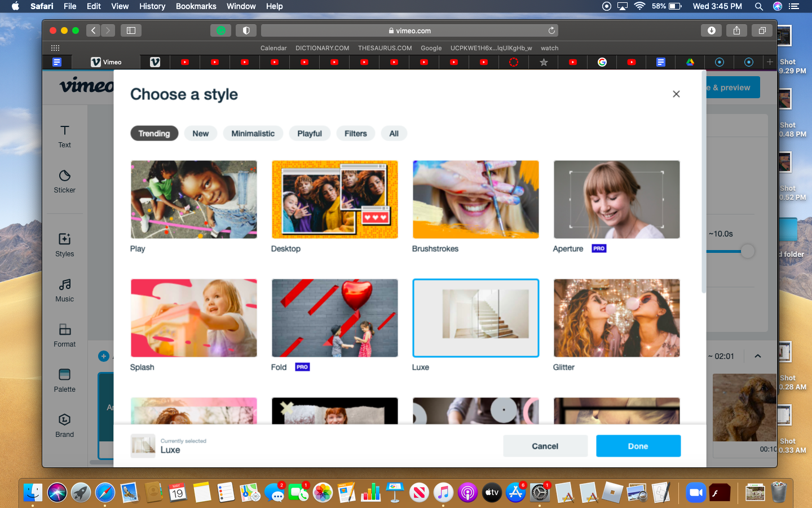Open the Brand panel

[x=64, y=426]
